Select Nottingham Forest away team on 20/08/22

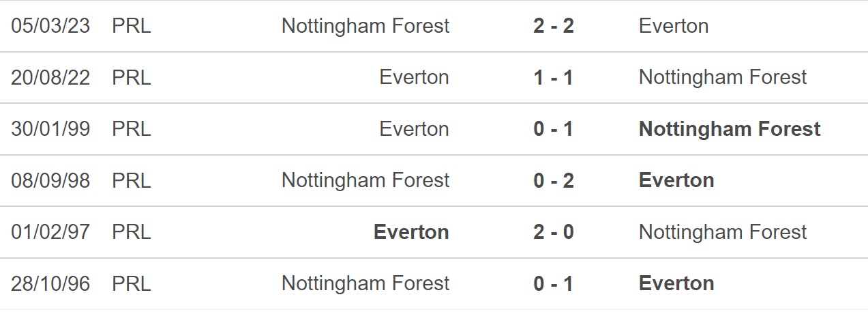click(723, 77)
